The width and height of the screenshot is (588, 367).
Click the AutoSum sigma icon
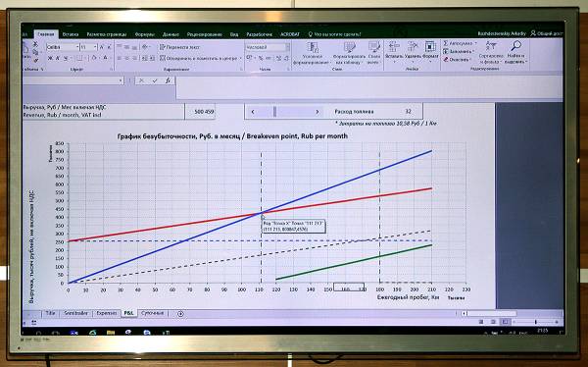pyautogui.click(x=446, y=43)
